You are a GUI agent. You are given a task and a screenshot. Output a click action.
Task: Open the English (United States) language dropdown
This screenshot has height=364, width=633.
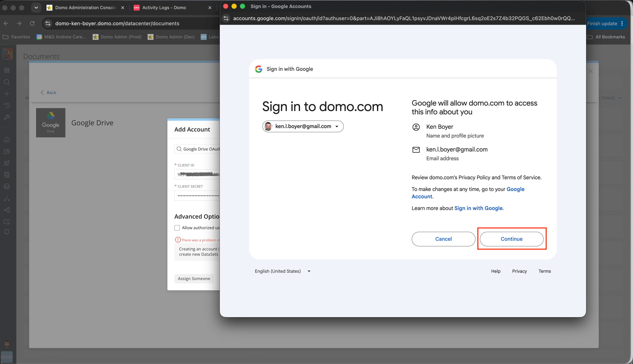[283, 271]
